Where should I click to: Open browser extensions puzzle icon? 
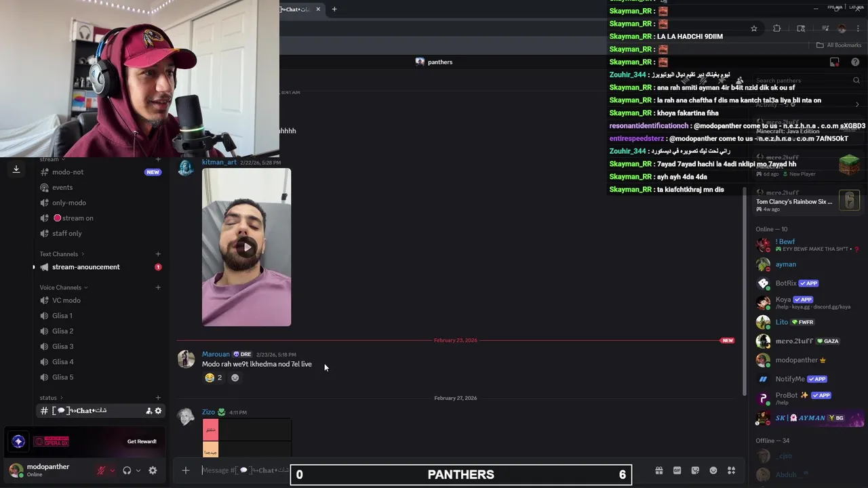pos(777,28)
